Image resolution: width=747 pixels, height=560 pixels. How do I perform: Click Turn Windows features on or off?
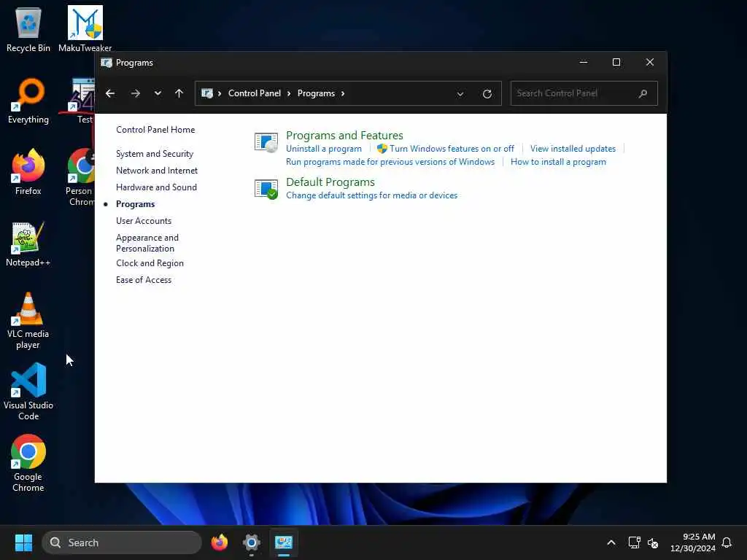click(x=452, y=149)
